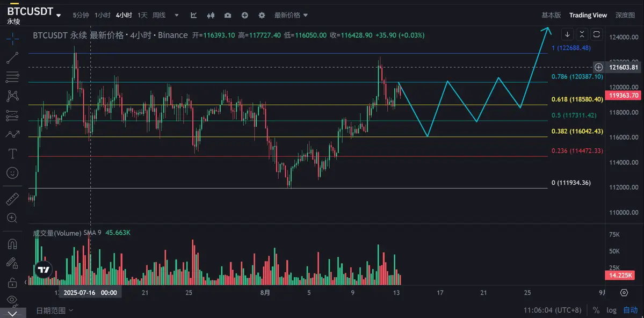
Task: Open candlestick chart style selector
Action: pyautogui.click(x=211, y=15)
